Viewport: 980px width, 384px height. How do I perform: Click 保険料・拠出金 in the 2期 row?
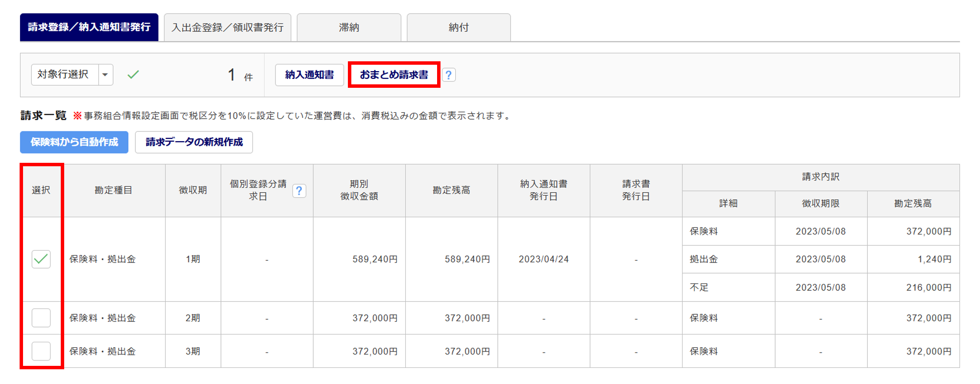point(102,318)
